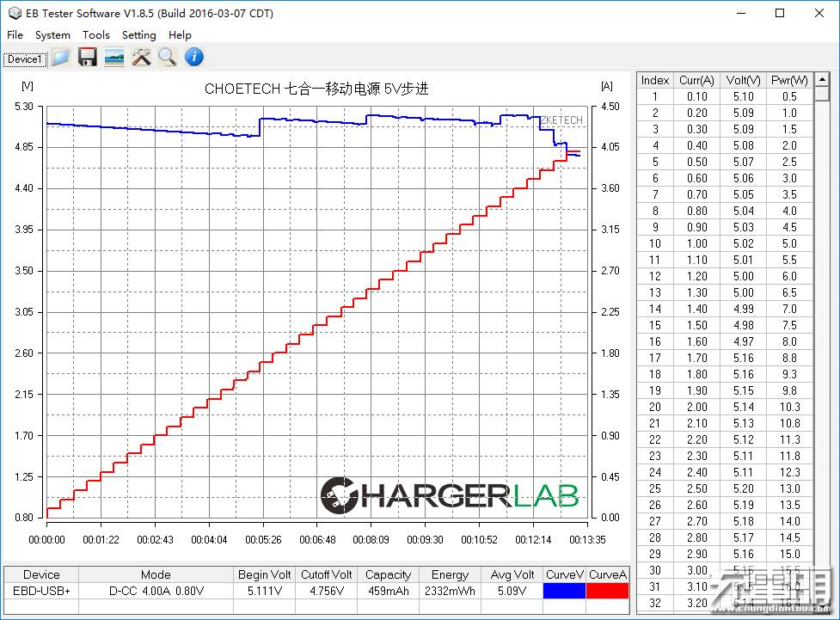The width and height of the screenshot is (840, 620).
Task: Select the Device1 tab button
Action: 25,59
